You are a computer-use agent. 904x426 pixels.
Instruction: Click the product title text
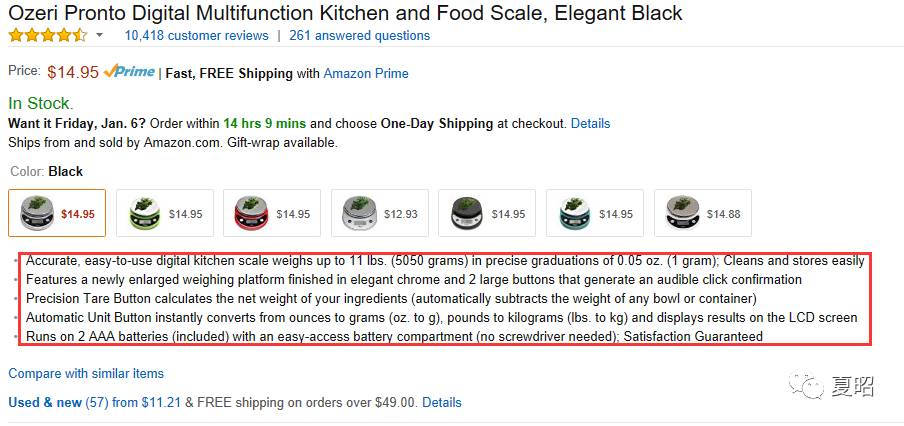[x=345, y=13]
